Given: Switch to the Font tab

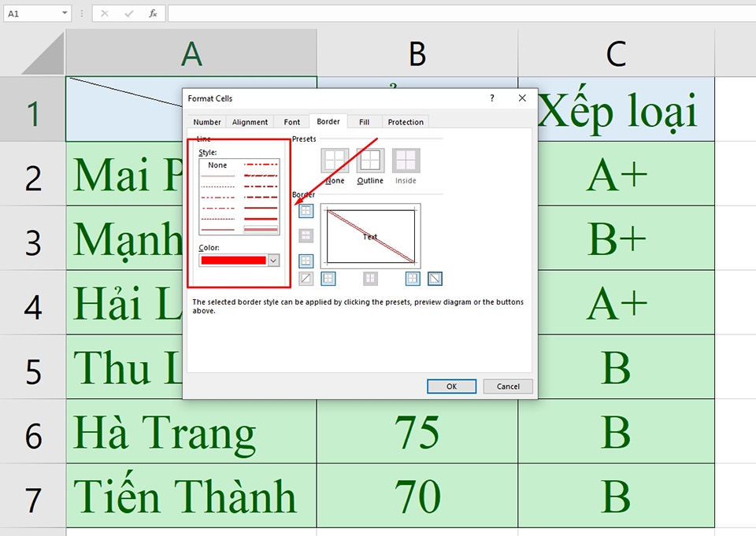Looking at the screenshot, I should [x=291, y=122].
